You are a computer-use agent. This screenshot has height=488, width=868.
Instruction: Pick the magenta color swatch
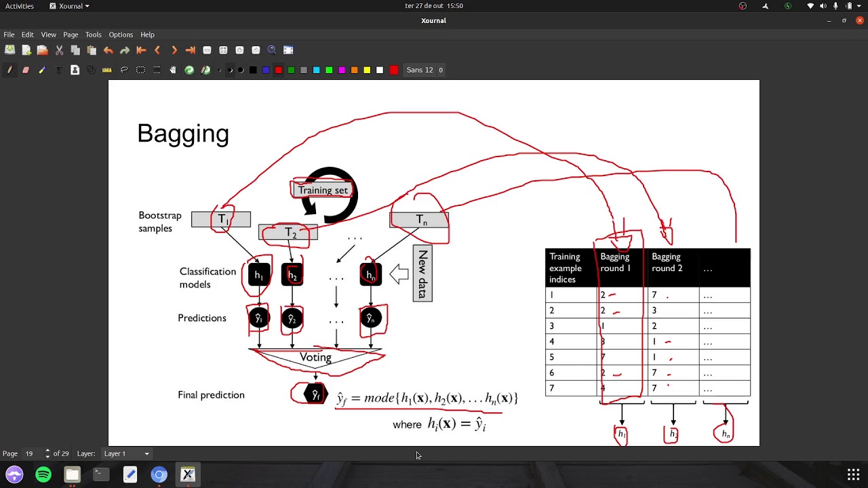pyautogui.click(x=342, y=70)
